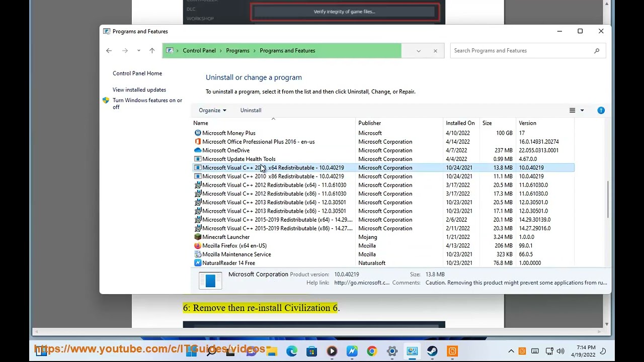Select Visual C++ 2013 Redistributable (x86) row
Viewport: 644px width, 362px height.
pos(383,211)
